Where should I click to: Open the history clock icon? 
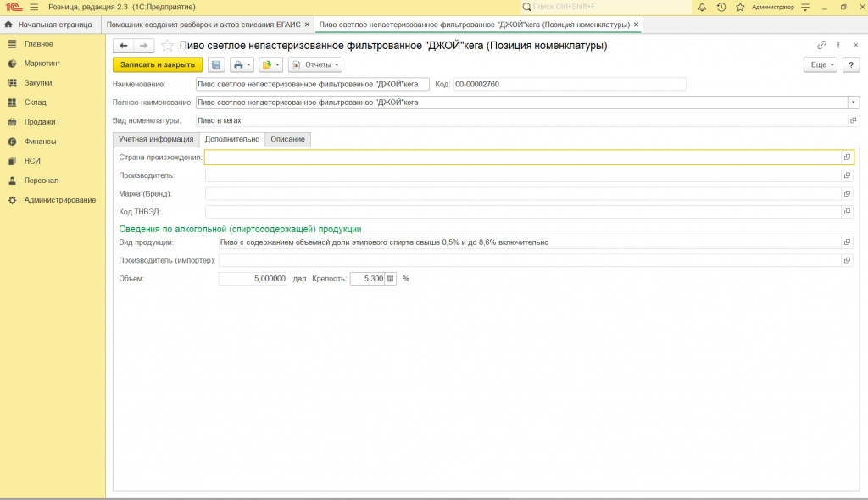click(x=721, y=7)
